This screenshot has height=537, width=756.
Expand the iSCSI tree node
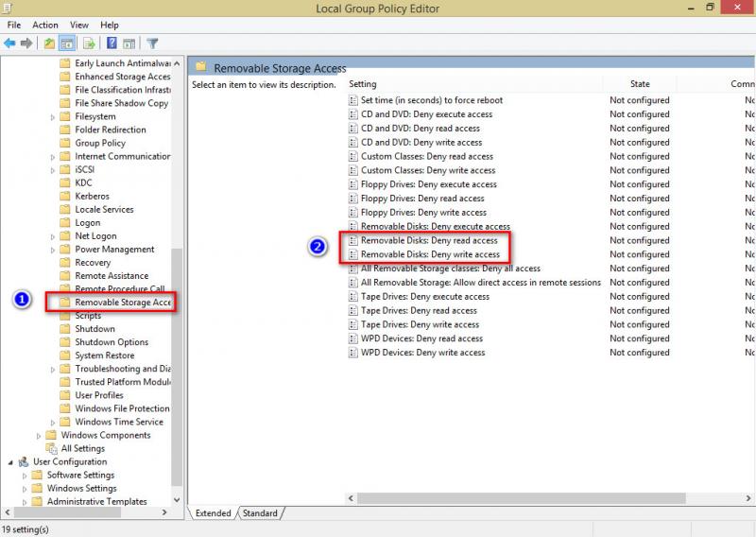point(53,170)
